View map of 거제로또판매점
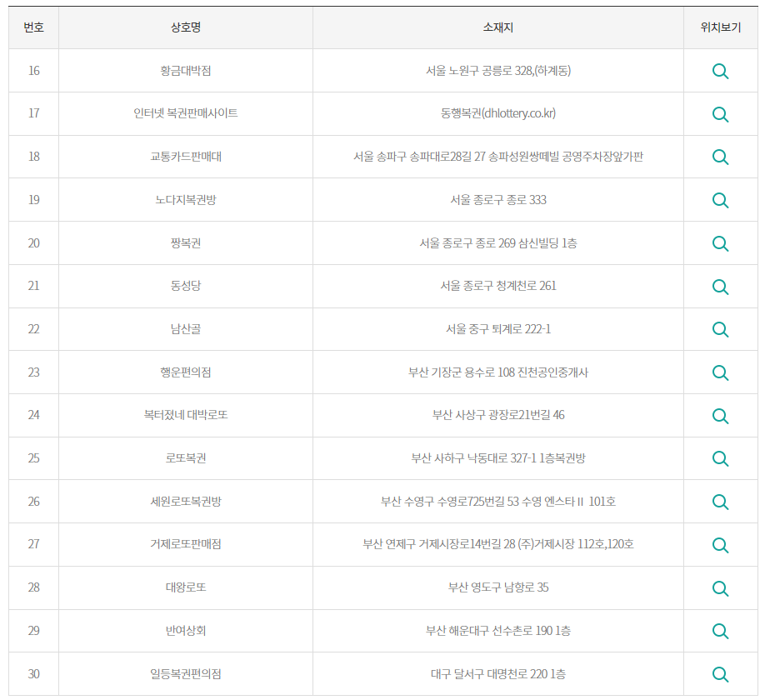The height and width of the screenshot is (700, 765). tap(720, 545)
